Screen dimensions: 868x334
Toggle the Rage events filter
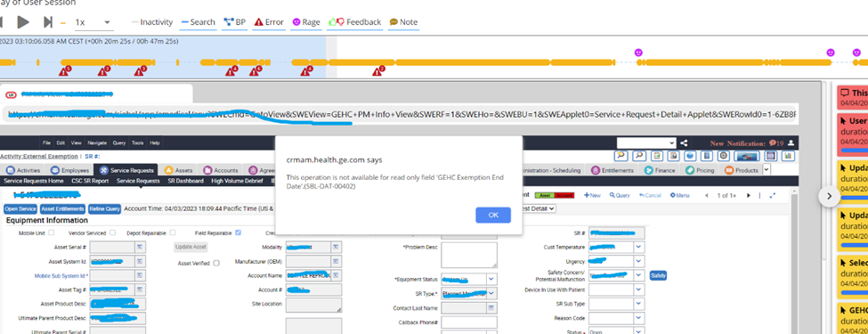(306, 22)
